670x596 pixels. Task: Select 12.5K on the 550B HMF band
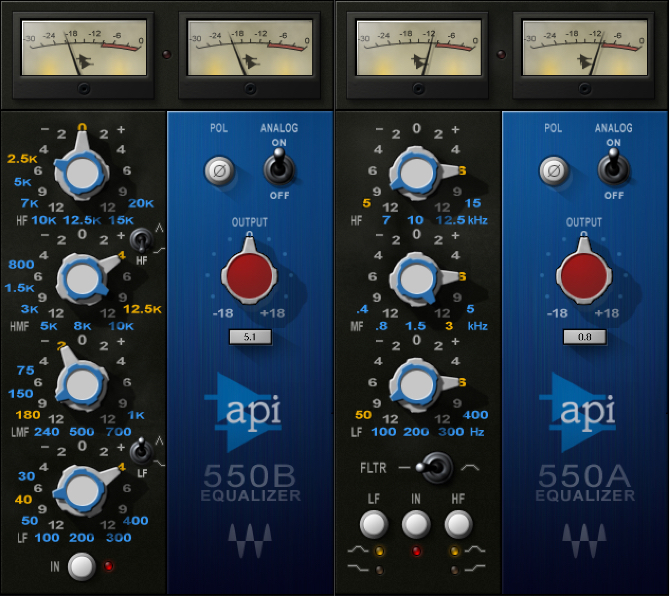click(142, 309)
